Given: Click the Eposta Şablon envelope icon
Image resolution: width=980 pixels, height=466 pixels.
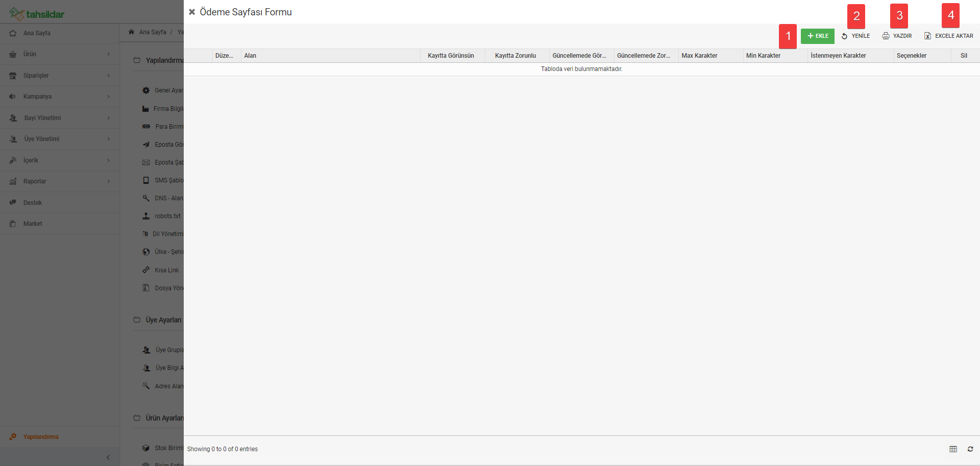Looking at the screenshot, I should 146,162.
